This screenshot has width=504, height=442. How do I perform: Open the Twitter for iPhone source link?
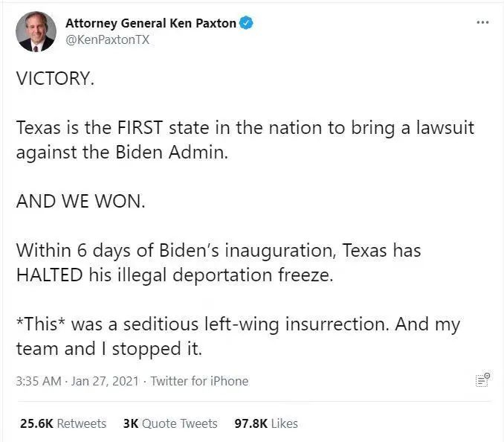tap(199, 381)
